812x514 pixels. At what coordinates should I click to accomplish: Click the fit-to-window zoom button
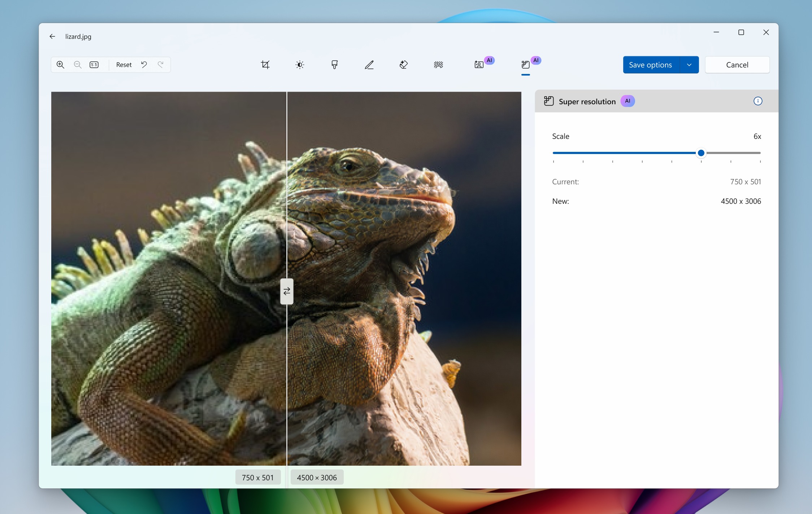(x=95, y=65)
